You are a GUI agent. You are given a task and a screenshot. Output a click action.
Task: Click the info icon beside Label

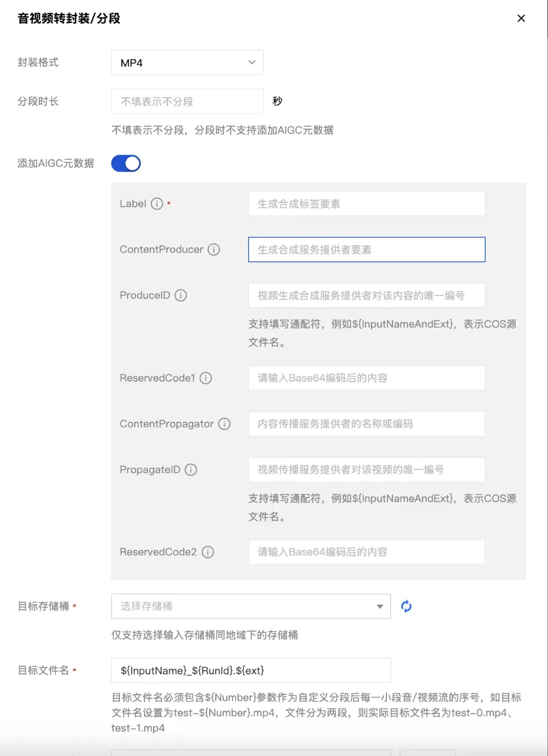pos(157,204)
